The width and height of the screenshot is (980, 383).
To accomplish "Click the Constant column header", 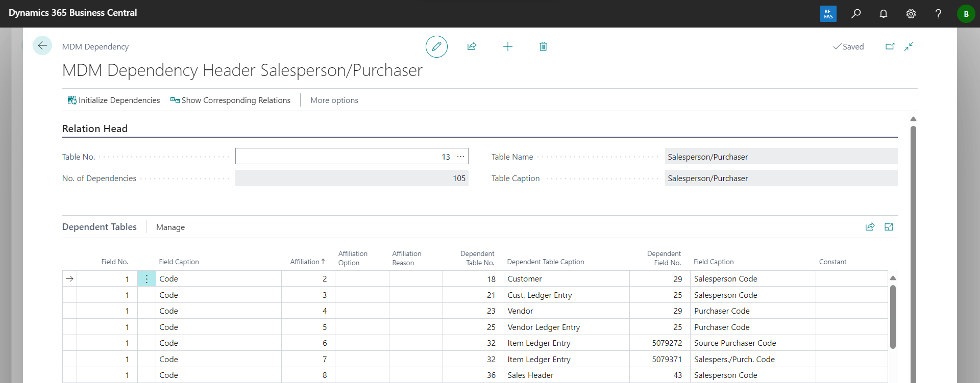I will point(832,262).
